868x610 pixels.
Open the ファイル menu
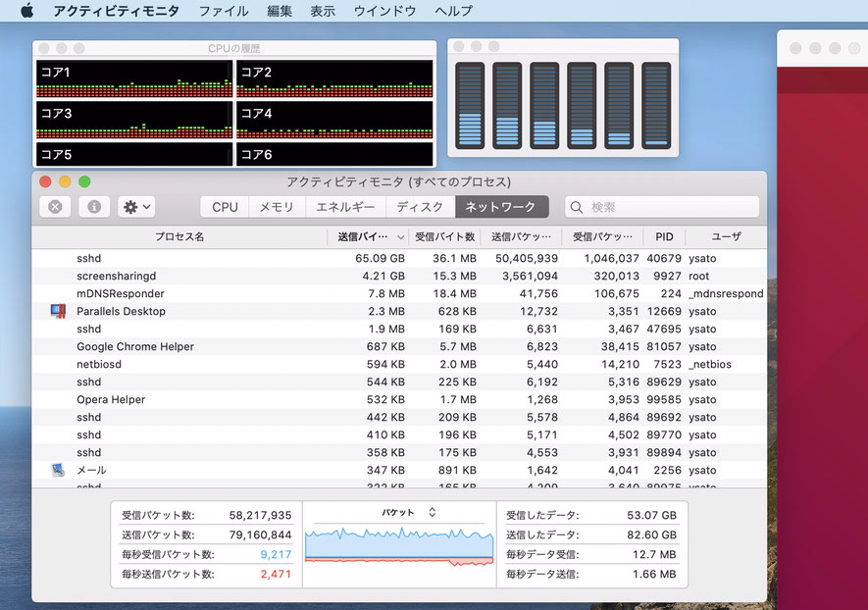click(223, 12)
